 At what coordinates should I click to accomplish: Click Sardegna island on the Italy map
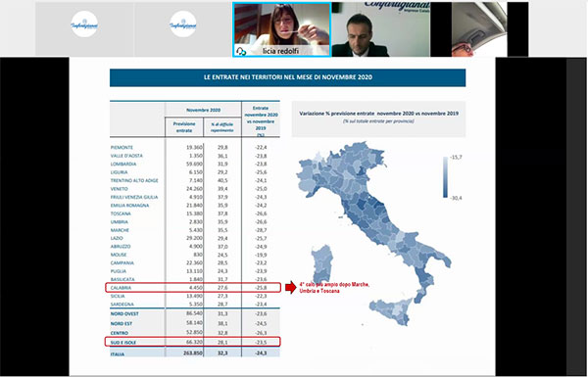click(x=322, y=263)
